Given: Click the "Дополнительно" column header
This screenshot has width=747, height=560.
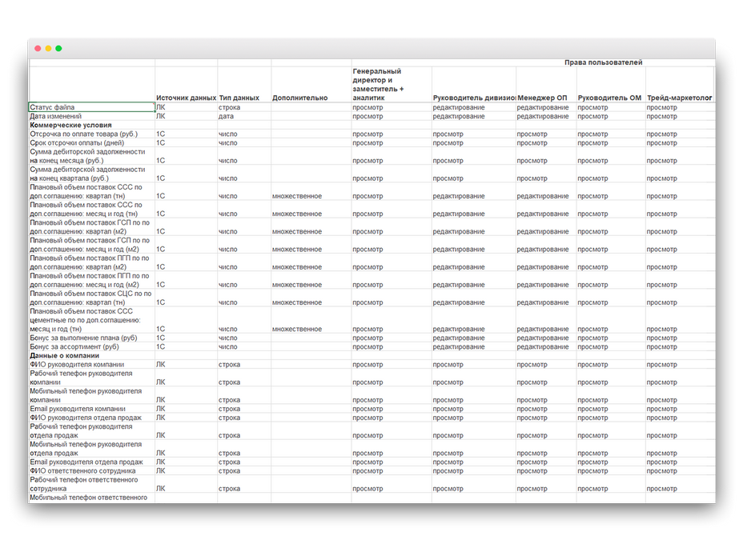Looking at the screenshot, I should click(300, 98).
